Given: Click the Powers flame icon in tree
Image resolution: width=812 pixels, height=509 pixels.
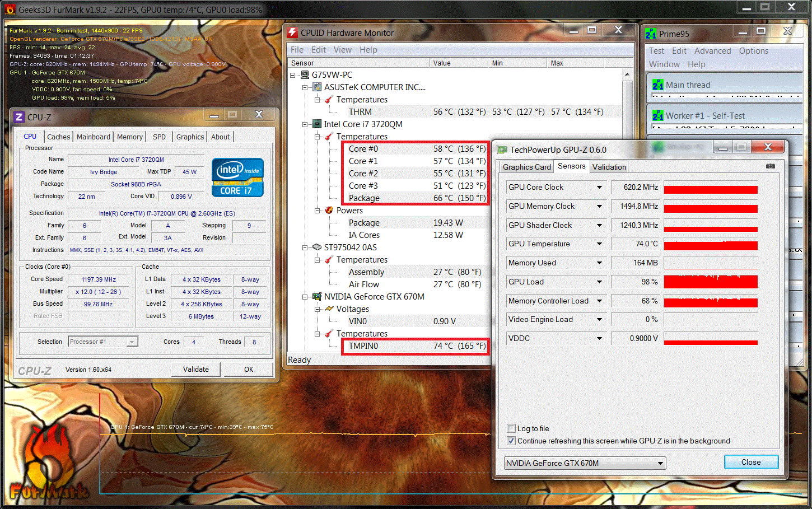Looking at the screenshot, I should [329, 210].
